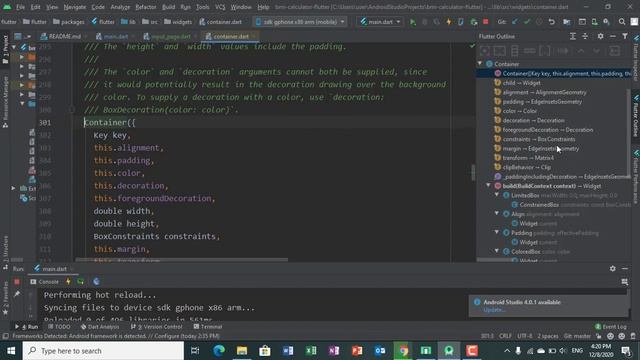This screenshot has width=640, height=360.
Task: Open Chrome from the Windows taskbar
Action: [403, 351]
